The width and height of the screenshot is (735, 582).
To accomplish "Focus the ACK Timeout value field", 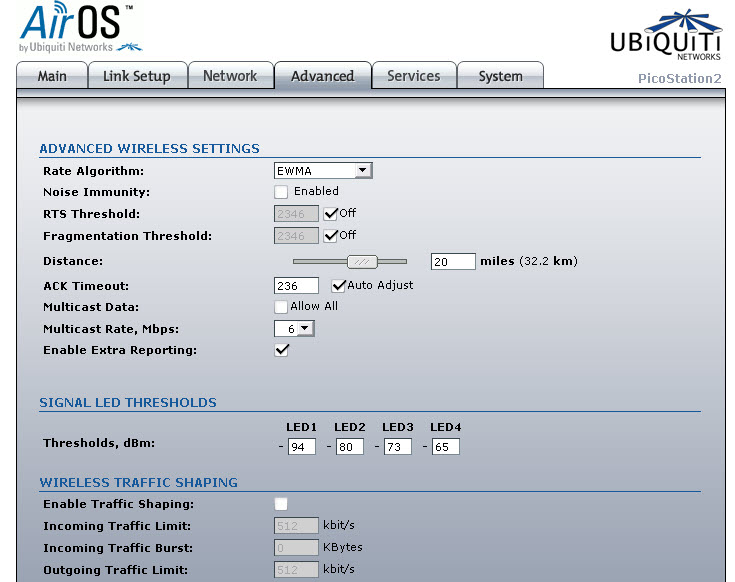I will point(296,286).
